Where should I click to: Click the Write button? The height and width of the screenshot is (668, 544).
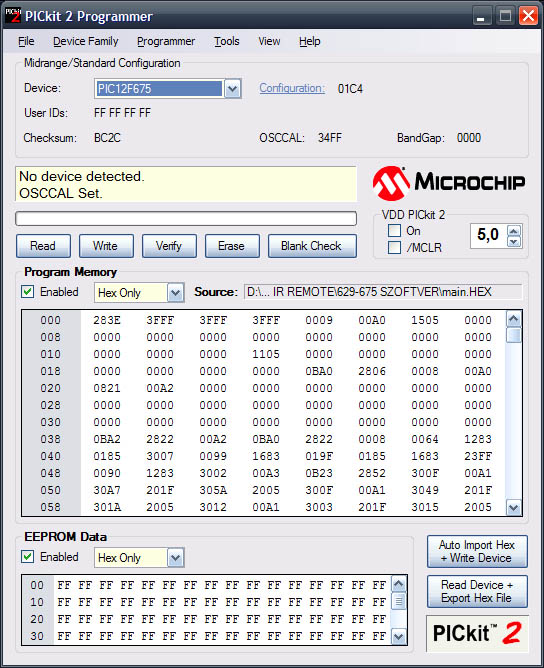coord(106,246)
